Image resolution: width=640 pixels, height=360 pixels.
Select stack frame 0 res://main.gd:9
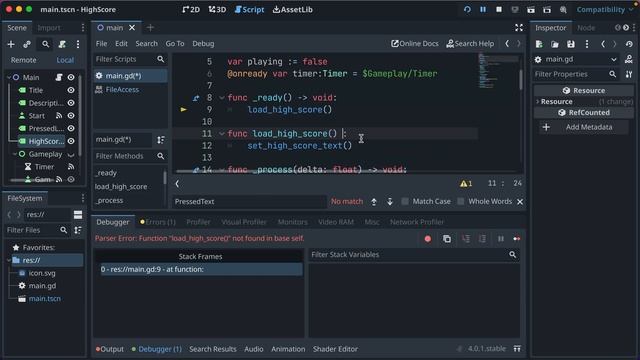click(202, 269)
